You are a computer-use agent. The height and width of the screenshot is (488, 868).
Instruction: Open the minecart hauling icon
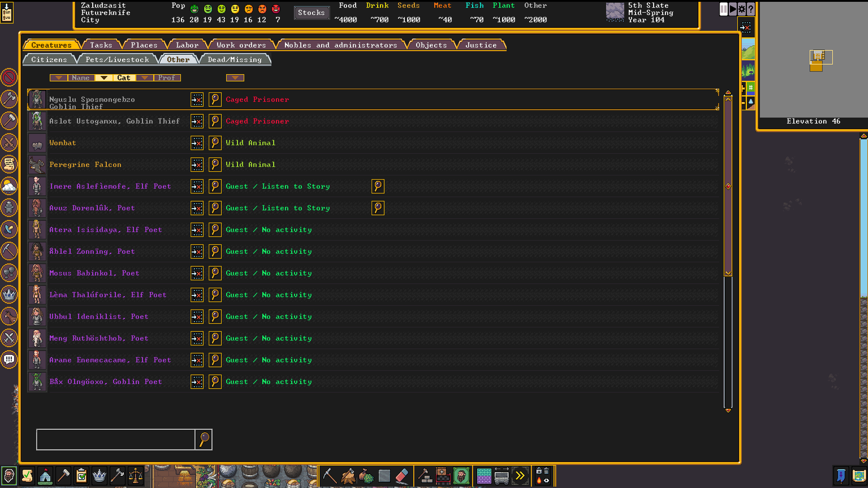(502, 476)
